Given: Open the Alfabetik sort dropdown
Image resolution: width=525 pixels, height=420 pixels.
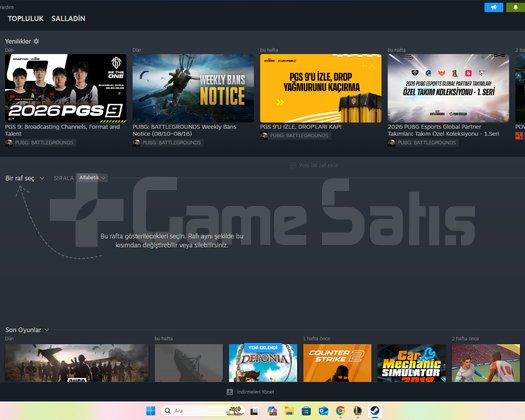Looking at the screenshot, I should (x=92, y=178).
